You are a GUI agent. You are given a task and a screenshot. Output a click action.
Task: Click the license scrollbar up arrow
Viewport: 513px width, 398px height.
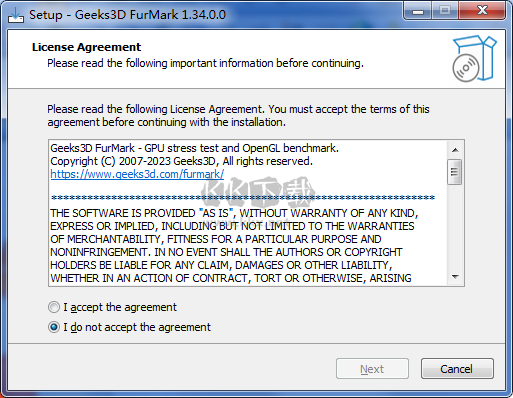455,150
